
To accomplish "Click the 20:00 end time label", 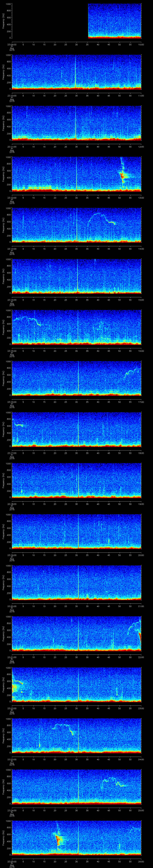I will click(x=141, y=555).
